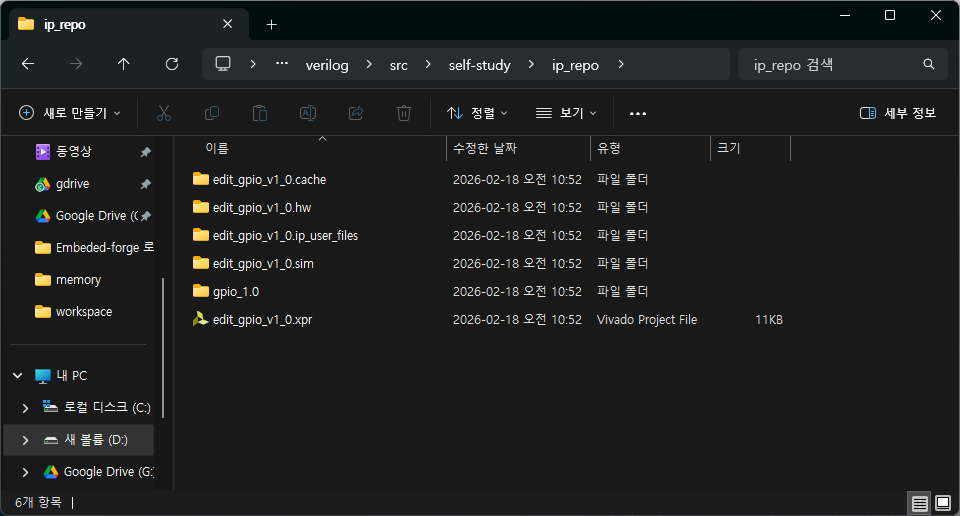Image resolution: width=960 pixels, height=516 pixels.
Task: Toggle the 세부 정보 details pane
Action: click(898, 113)
